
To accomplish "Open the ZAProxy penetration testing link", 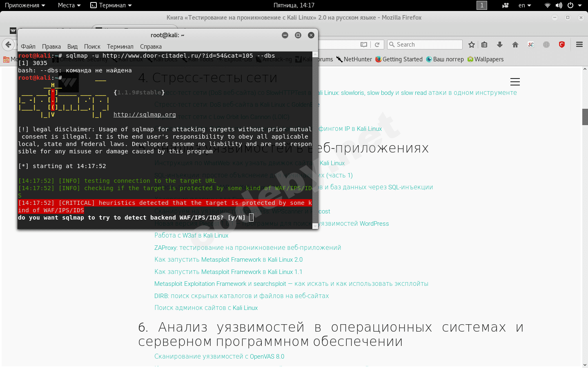I will point(247,248).
